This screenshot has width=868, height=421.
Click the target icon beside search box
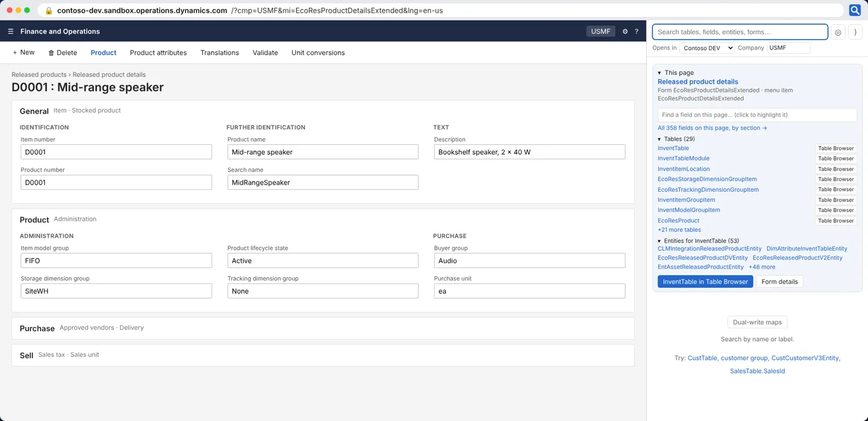coord(838,33)
